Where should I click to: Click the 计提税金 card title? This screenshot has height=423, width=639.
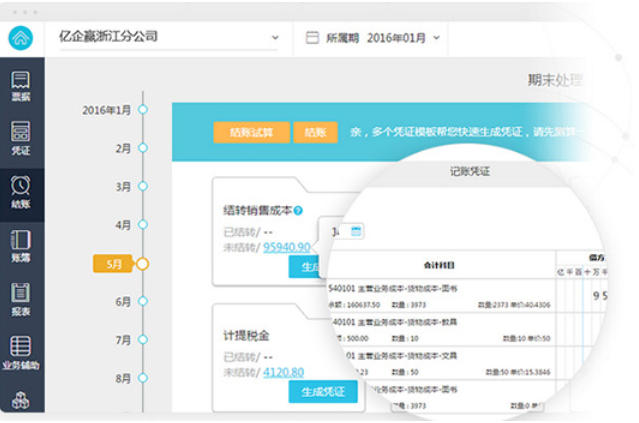pos(246,336)
